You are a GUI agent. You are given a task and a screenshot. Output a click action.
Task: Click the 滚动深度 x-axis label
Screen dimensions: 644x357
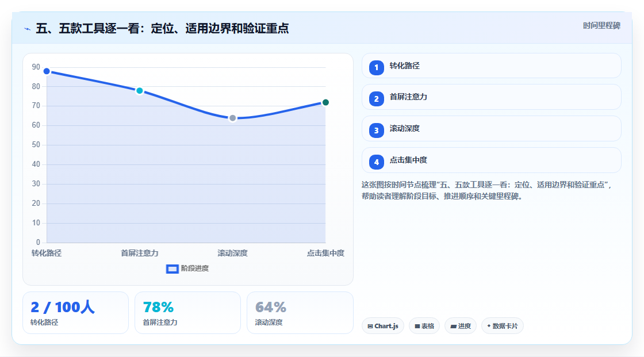point(232,253)
